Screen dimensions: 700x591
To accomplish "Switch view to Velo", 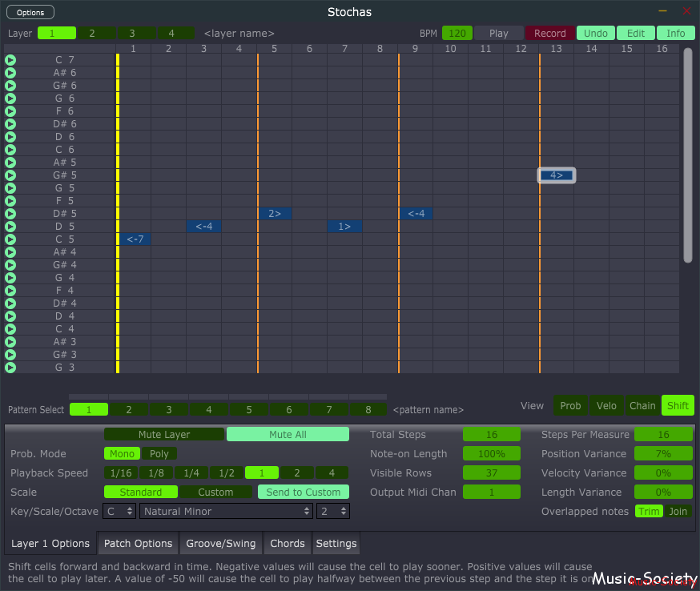I will [606, 406].
